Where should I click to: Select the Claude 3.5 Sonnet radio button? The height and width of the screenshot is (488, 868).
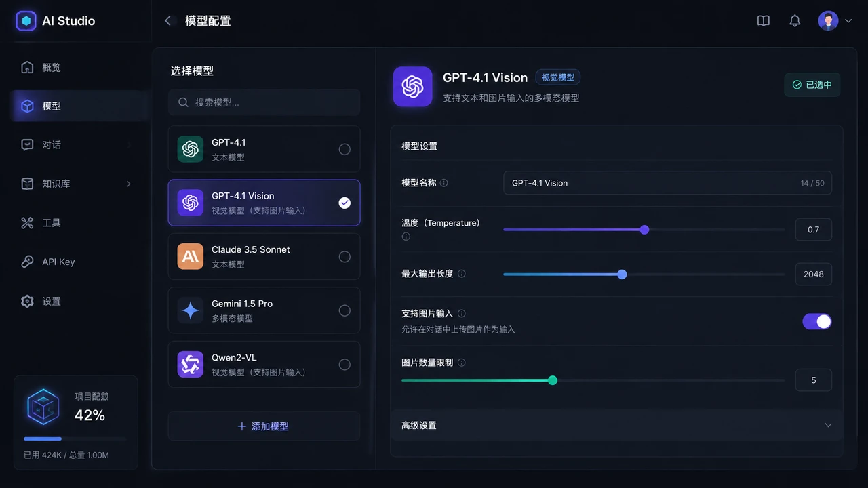coord(344,257)
